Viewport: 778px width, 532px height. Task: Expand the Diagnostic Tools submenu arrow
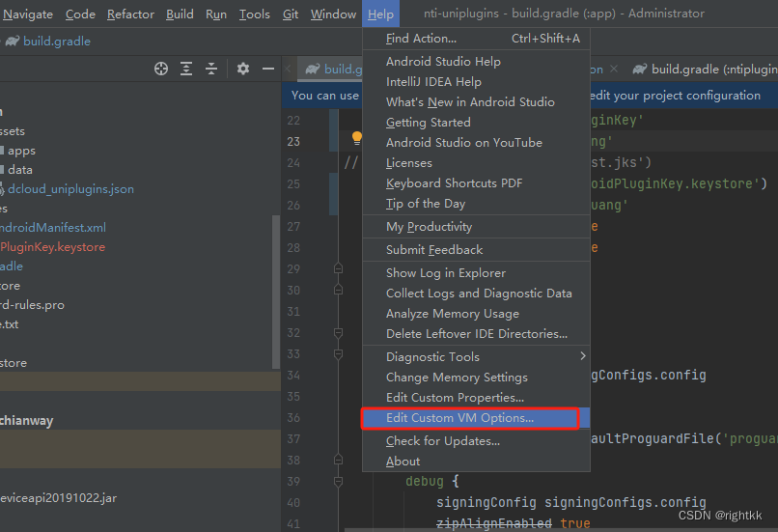point(582,356)
